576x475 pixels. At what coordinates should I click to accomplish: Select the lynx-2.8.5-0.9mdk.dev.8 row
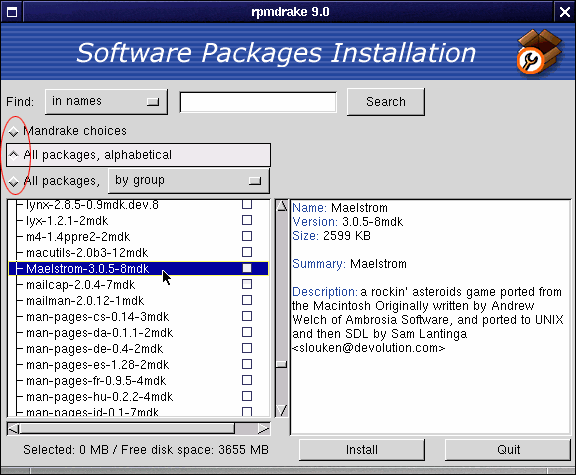coord(138,205)
